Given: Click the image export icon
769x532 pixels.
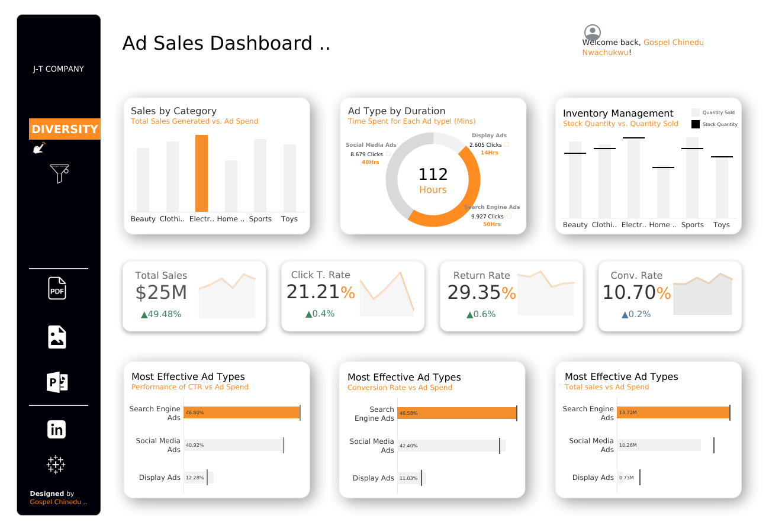Looking at the screenshot, I should coord(57,337).
